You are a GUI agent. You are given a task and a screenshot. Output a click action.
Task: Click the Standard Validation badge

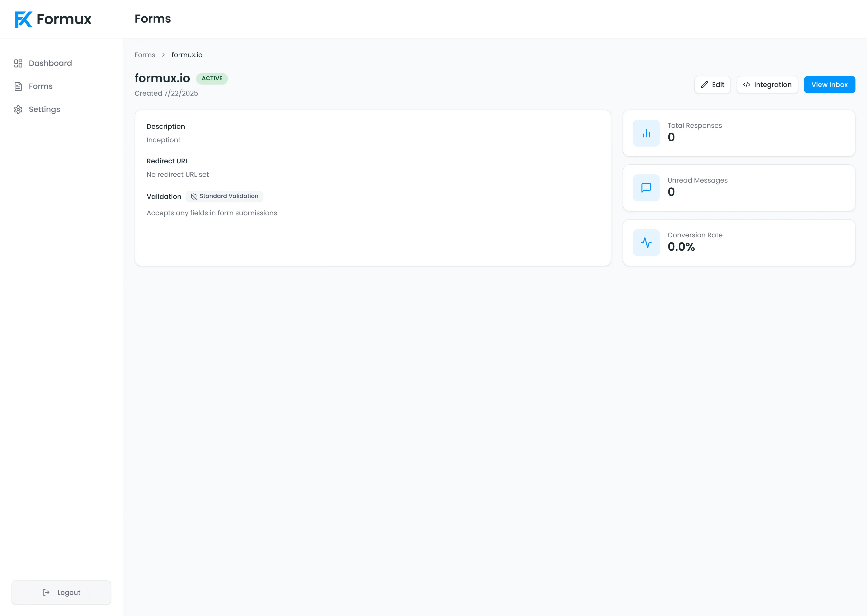(224, 197)
